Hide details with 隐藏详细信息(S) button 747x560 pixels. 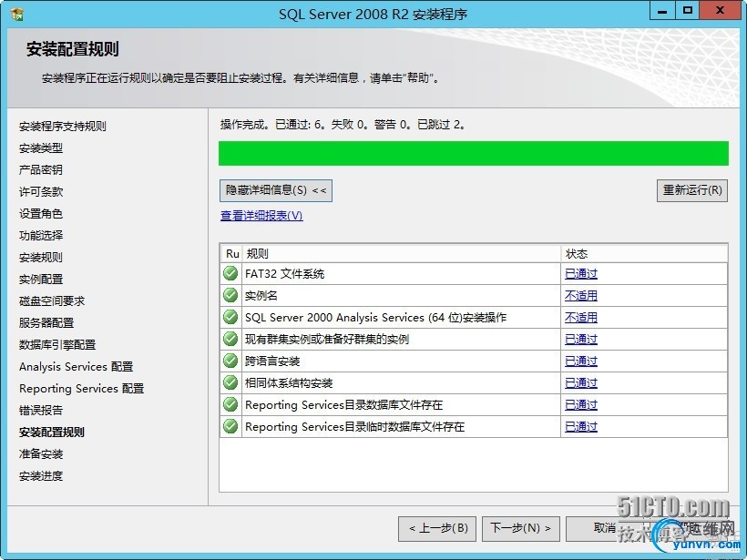(x=276, y=190)
